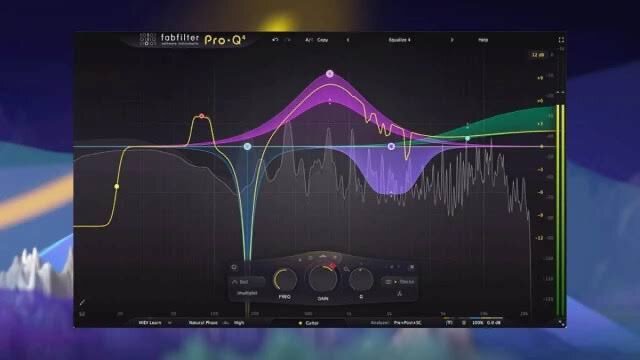Screen dimensions: 640x360
Task: Toggle full screen mode icon
Action: tap(561, 40)
